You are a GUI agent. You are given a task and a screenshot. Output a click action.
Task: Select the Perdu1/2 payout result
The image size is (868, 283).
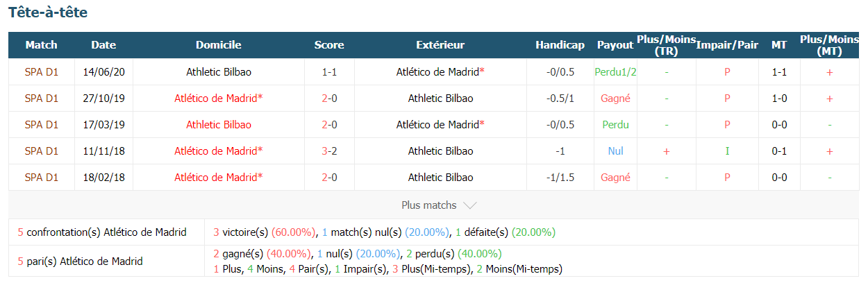coord(615,71)
